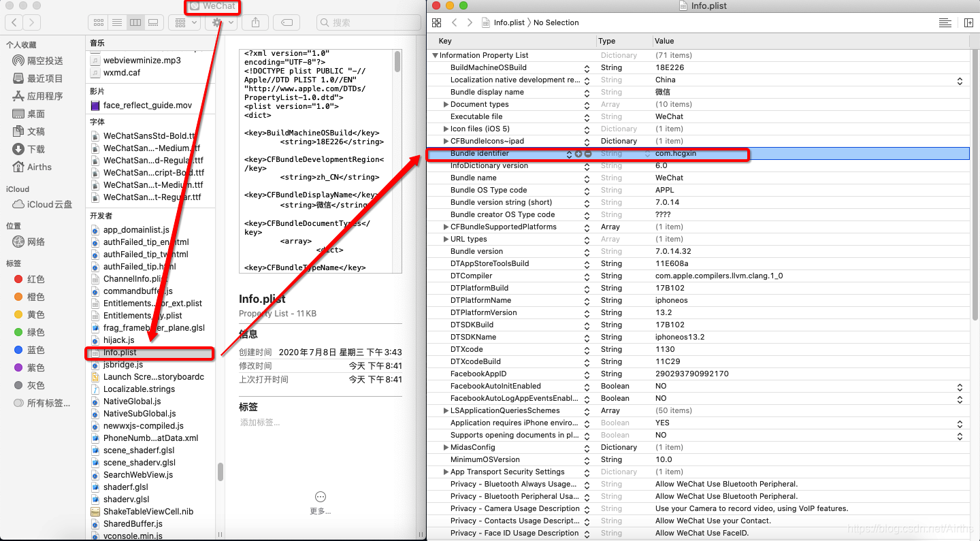Go back in Xcode editor history

point(455,22)
